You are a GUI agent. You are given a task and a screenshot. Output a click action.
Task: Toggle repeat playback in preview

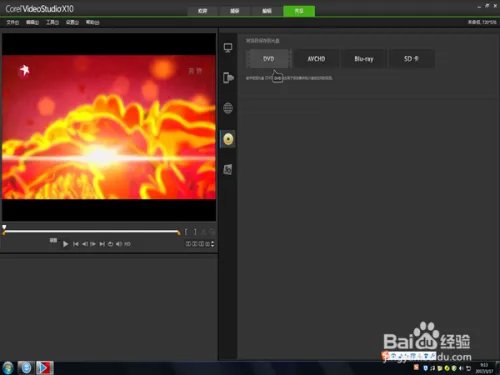110,244
